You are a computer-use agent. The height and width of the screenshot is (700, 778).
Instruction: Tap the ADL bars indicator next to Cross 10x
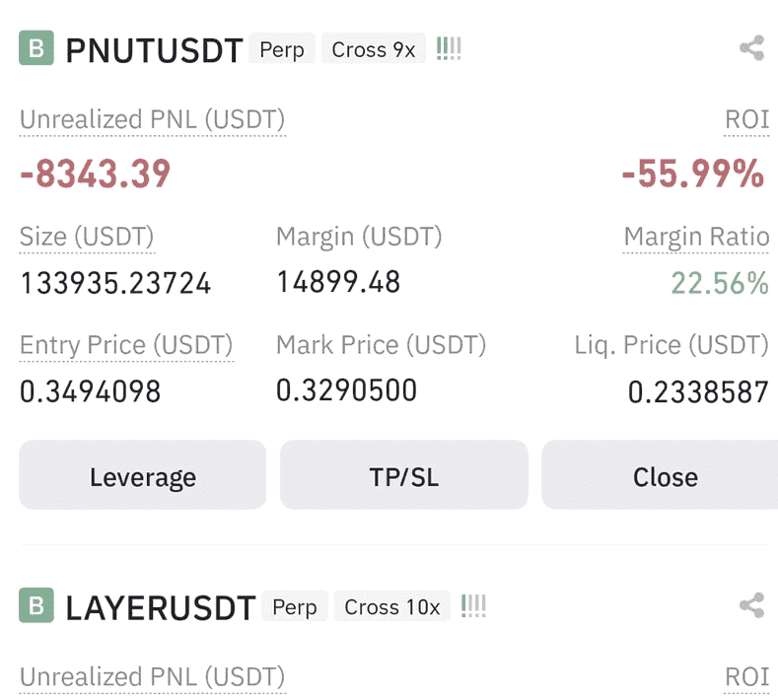[473, 605]
